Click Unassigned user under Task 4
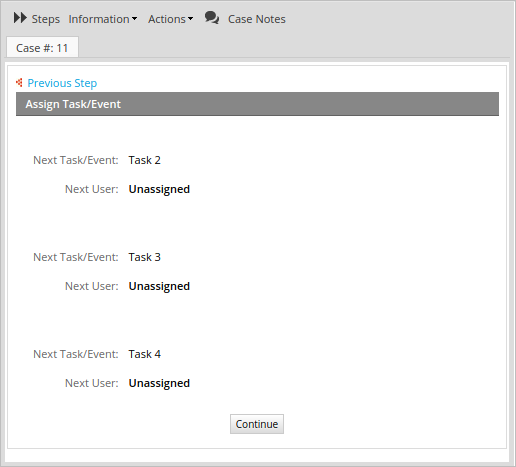516x467 pixels. tap(159, 383)
